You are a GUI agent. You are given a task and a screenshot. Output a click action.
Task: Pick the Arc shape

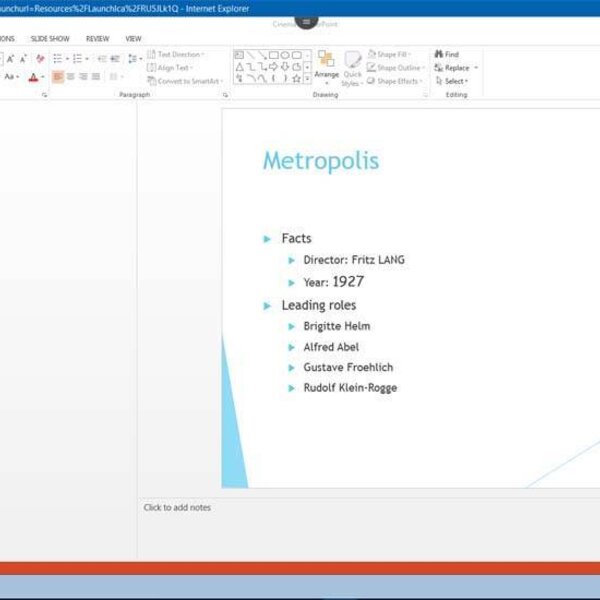251,78
